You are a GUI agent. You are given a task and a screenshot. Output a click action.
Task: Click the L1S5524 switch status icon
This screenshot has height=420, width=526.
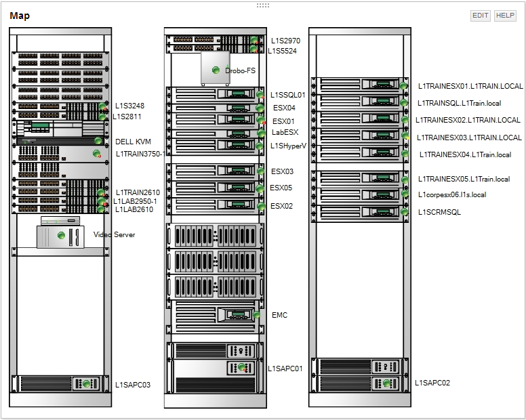pyautogui.click(x=254, y=49)
